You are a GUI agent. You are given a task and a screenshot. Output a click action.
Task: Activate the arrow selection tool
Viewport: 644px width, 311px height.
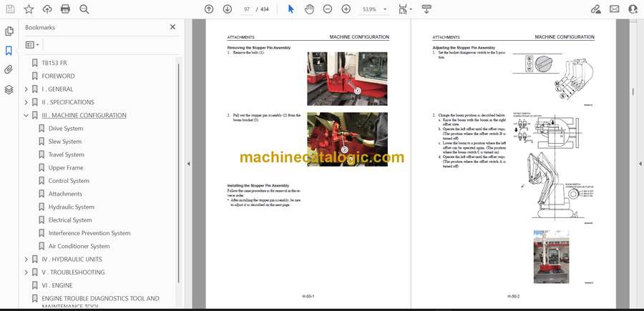291,9
